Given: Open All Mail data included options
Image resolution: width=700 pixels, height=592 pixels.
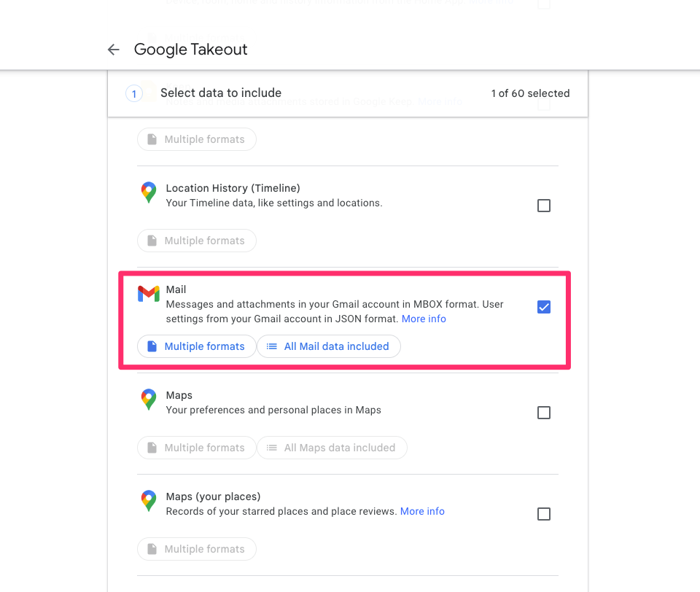Looking at the screenshot, I should click(x=329, y=346).
